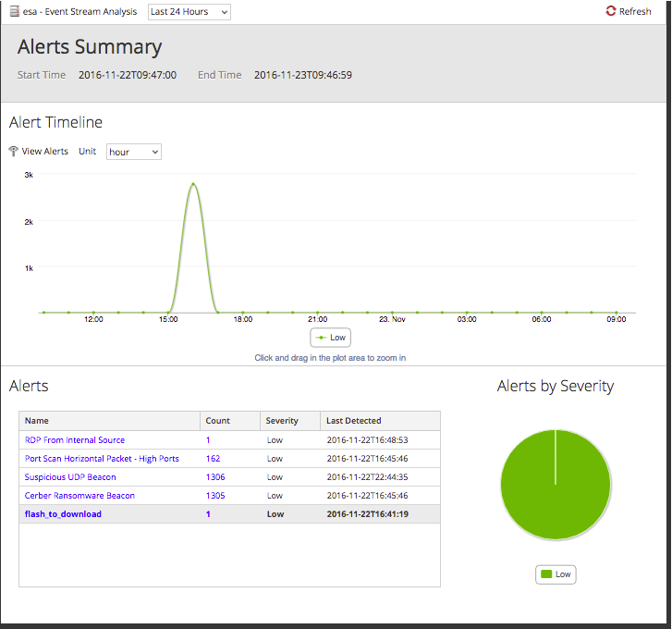Click the View Alerts antenna icon
This screenshot has width=672, height=629.
pos(13,152)
